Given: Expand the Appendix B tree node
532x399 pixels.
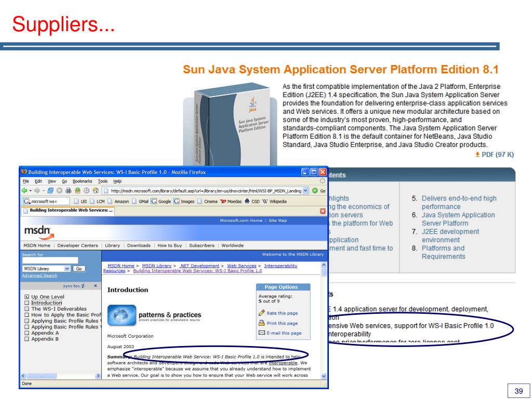Looking at the screenshot, I should 27,339.
